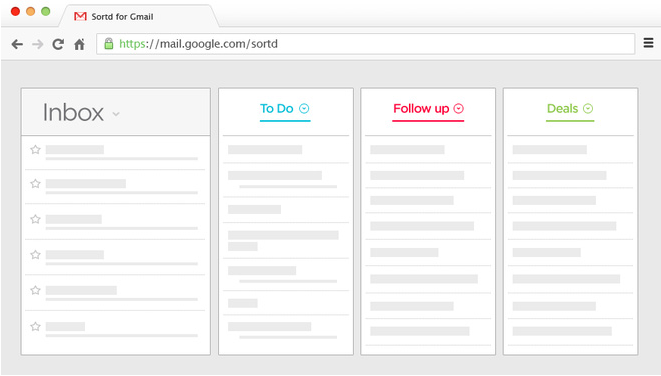Image resolution: width=661 pixels, height=376 pixels.
Task: Open the first item in Follow up list
Action: 428,150
